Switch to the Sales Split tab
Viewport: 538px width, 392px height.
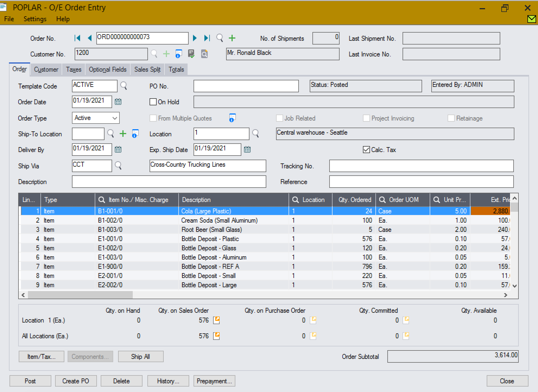click(x=147, y=69)
